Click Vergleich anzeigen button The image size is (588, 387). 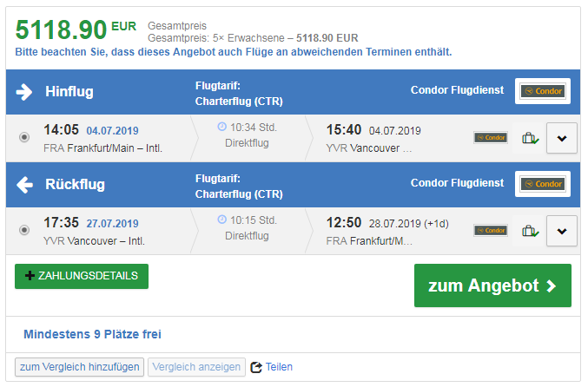[x=197, y=367]
